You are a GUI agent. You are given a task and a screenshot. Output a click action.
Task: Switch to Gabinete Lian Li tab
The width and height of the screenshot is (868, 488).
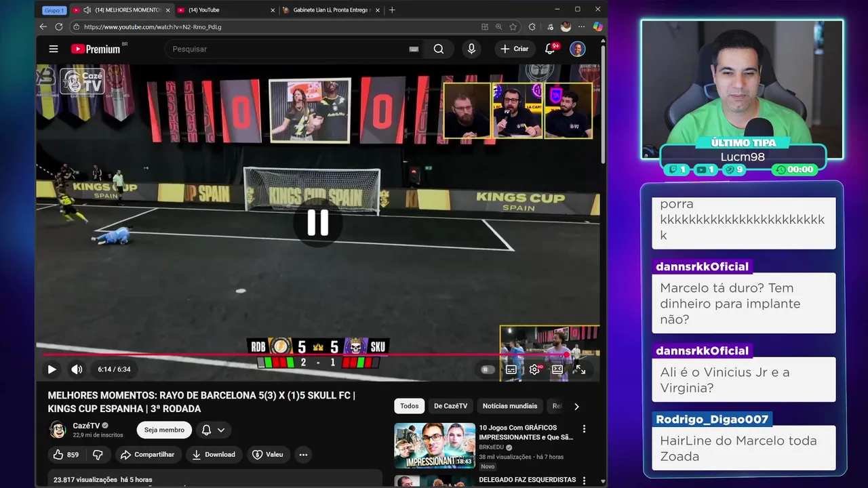coord(330,10)
